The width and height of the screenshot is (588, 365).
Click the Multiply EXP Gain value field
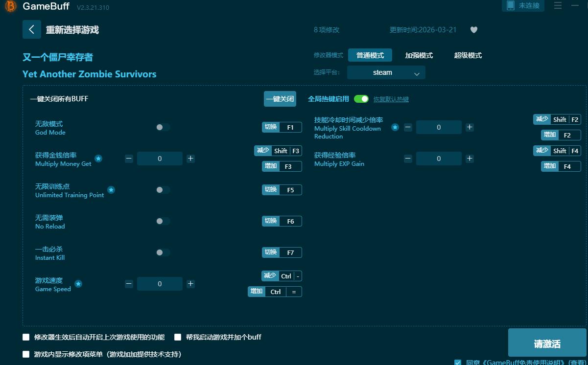tap(439, 159)
